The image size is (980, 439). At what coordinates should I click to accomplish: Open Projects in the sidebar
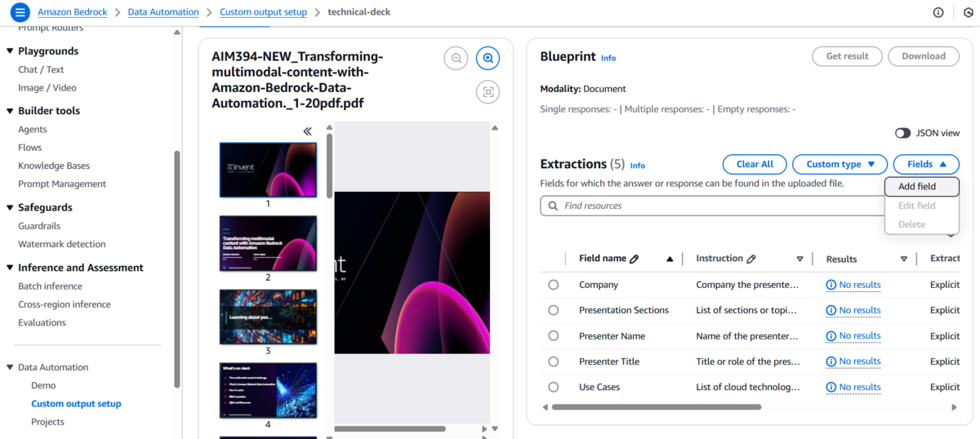(x=47, y=422)
